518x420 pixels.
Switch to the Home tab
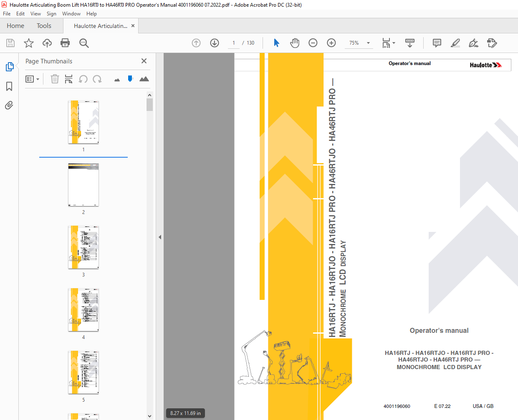[x=15, y=26]
